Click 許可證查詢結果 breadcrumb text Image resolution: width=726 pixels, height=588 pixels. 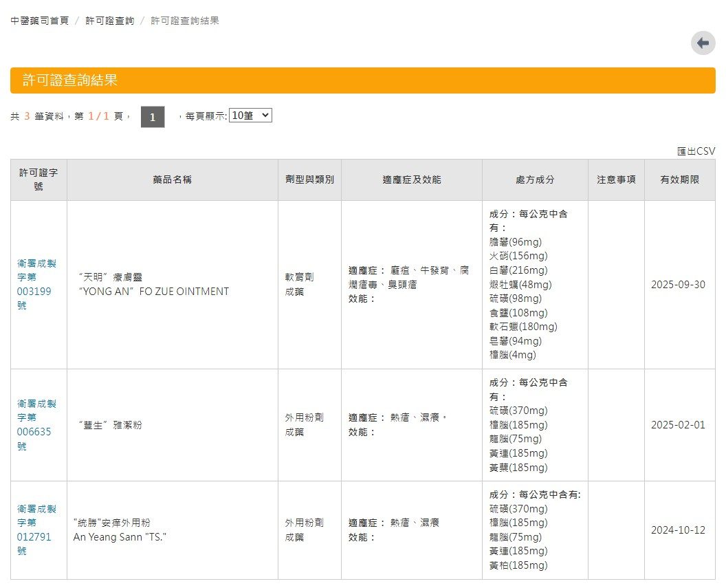185,21
